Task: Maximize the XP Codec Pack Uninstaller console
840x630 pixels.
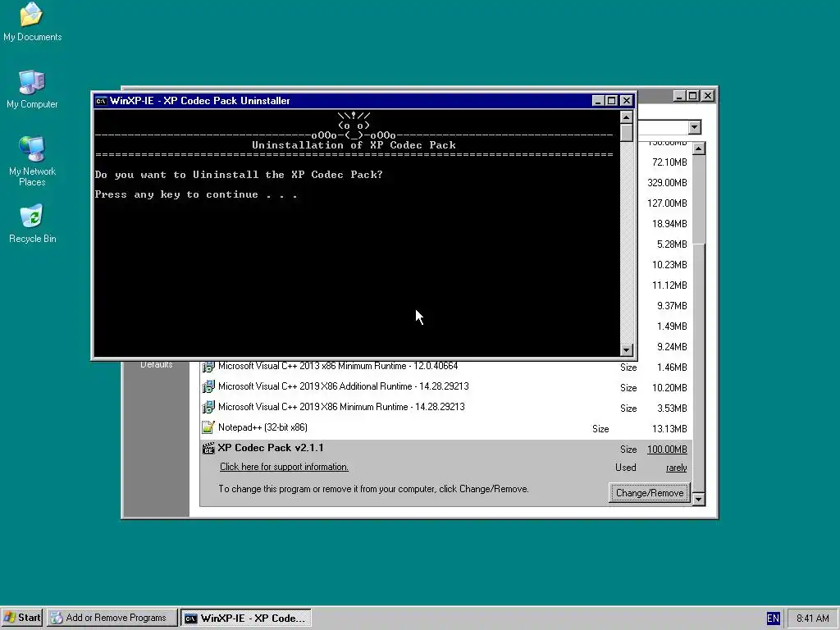Action: point(611,101)
